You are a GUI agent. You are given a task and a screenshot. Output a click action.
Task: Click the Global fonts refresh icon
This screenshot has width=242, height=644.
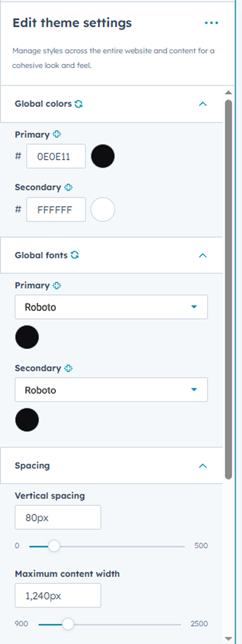coord(74,255)
